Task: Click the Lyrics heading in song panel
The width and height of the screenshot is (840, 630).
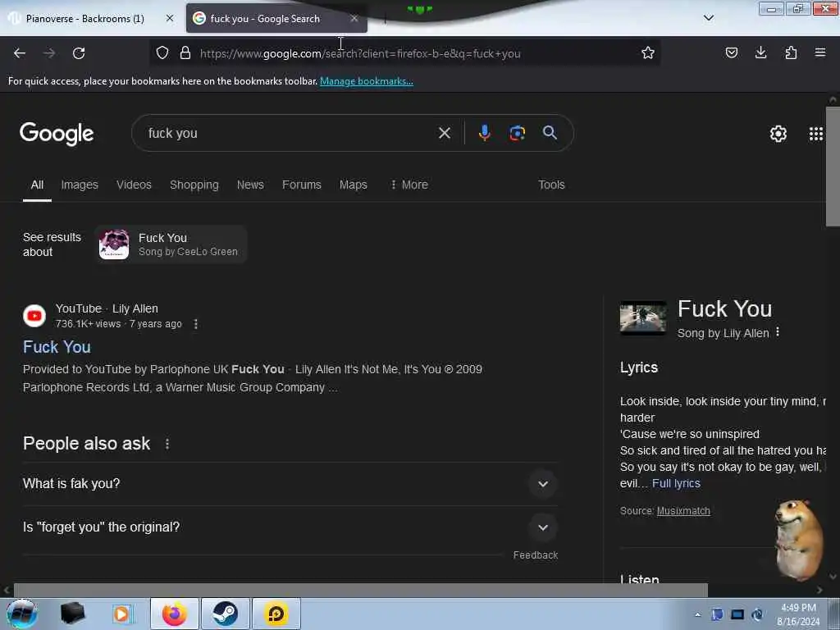Action: click(638, 367)
